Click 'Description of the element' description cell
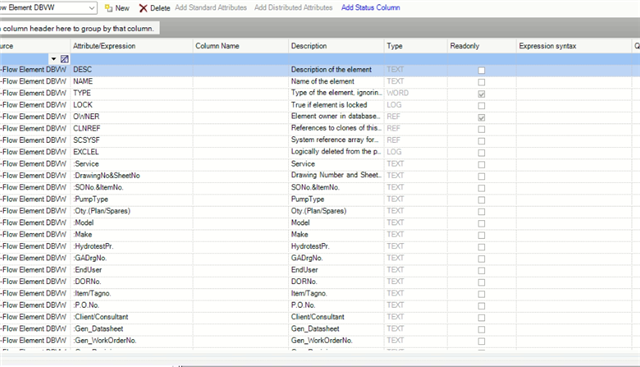The image size is (640, 367). coord(336,70)
